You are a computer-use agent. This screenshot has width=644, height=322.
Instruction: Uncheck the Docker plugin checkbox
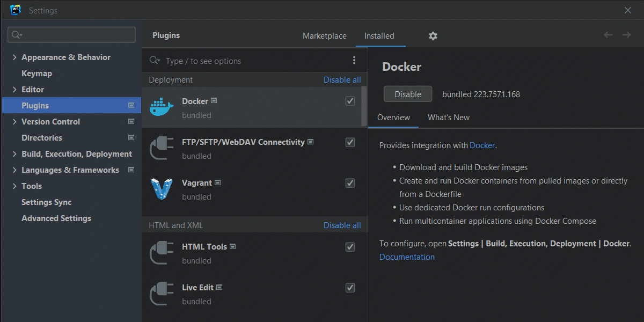350,101
